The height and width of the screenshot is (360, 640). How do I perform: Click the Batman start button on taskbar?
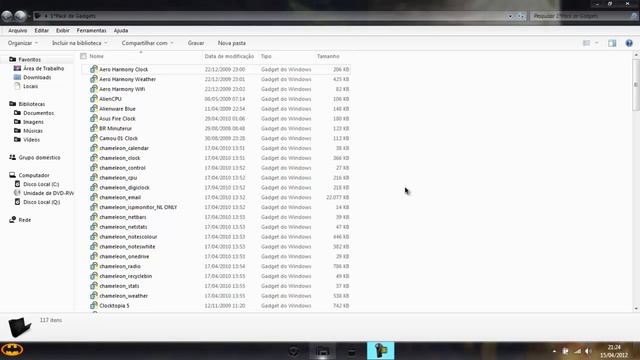(x=12, y=350)
